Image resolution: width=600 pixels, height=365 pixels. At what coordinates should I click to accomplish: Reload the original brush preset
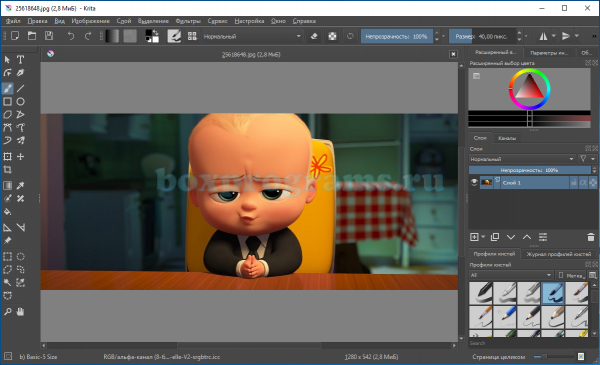coord(350,36)
